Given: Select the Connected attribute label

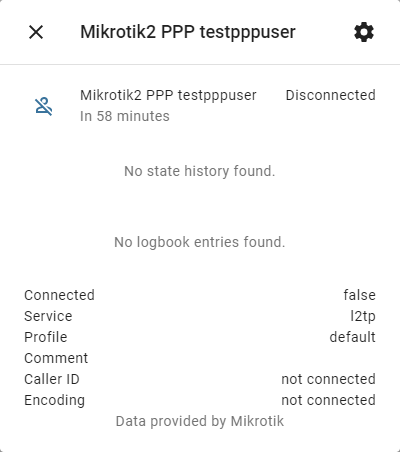Looking at the screenshot, I should [x=59, y=295].
